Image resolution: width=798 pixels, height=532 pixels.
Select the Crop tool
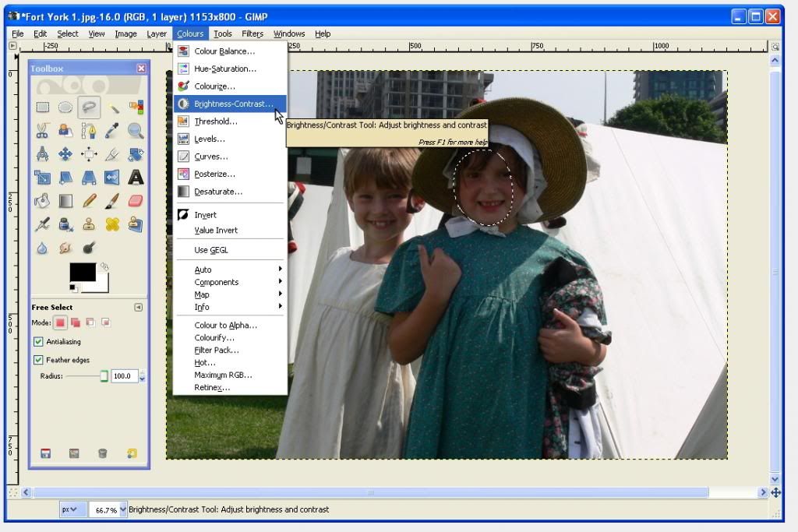[x=112, y=154]
